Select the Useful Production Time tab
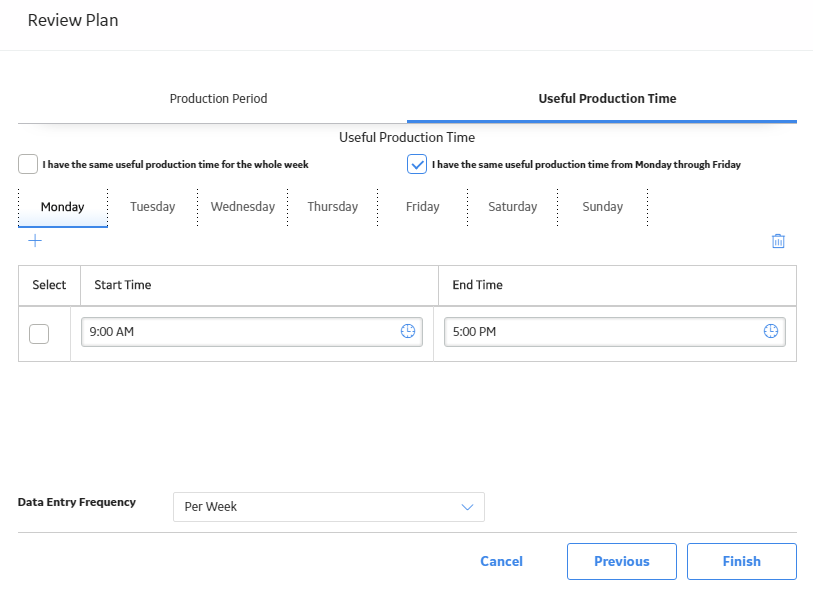This screenshot has height=605, width=813. (x=607, y=99)
